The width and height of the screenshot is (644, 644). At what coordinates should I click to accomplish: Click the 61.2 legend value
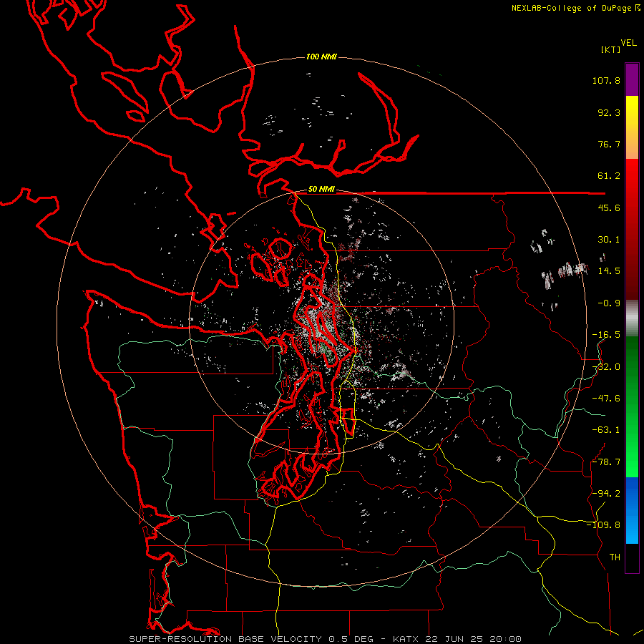[x=609, y=176]
